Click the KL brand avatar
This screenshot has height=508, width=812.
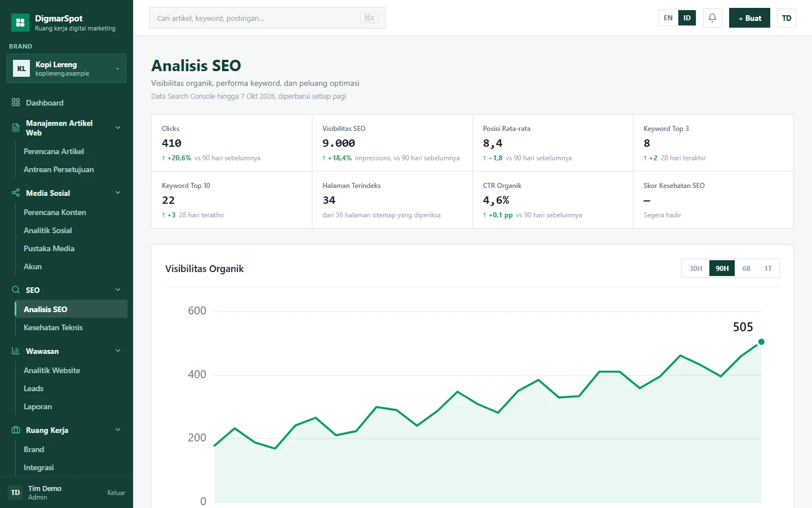click(21, 68)
